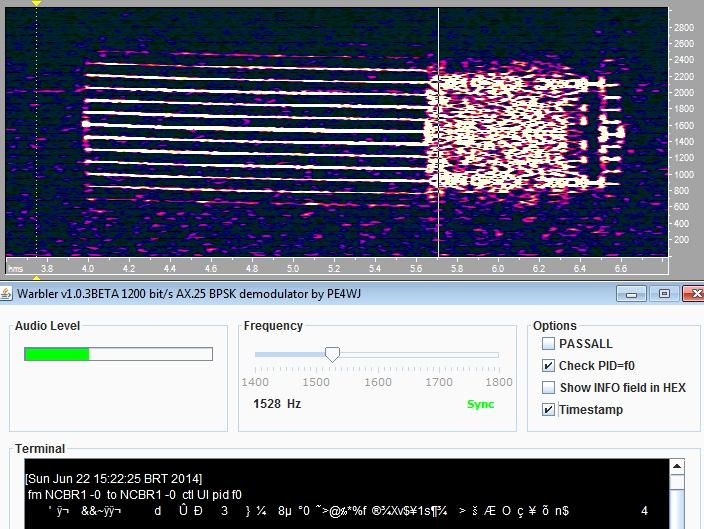
Task: Click the Frequency slider thumb
Action: pos(332,354)
